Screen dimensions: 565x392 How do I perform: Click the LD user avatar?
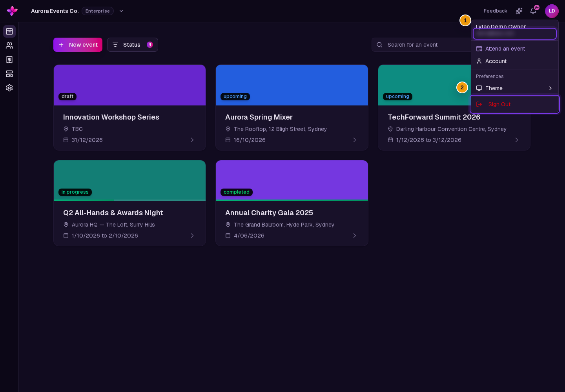[x=552, y=11]
